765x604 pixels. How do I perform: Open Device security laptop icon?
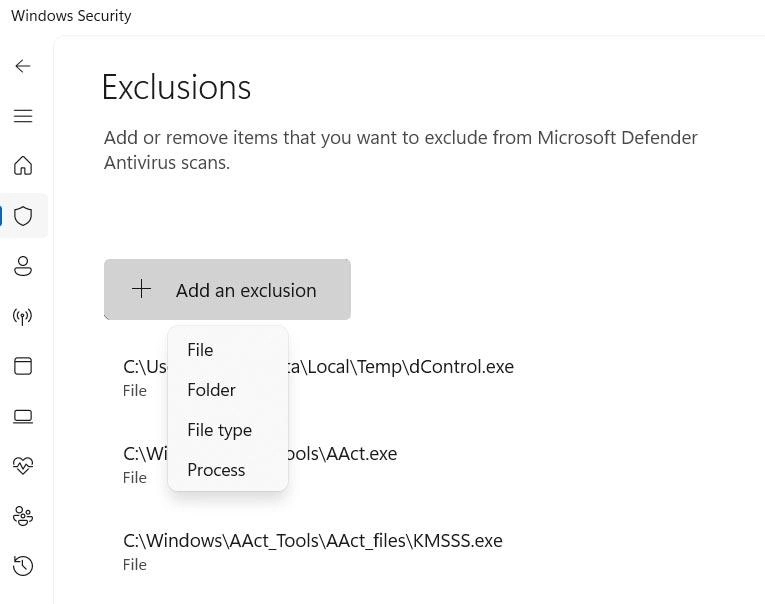(x=23, y=417)
